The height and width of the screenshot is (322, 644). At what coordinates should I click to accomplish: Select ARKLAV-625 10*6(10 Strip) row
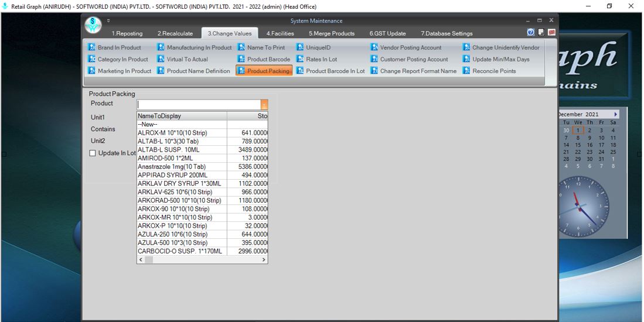[x=202, y=192]
